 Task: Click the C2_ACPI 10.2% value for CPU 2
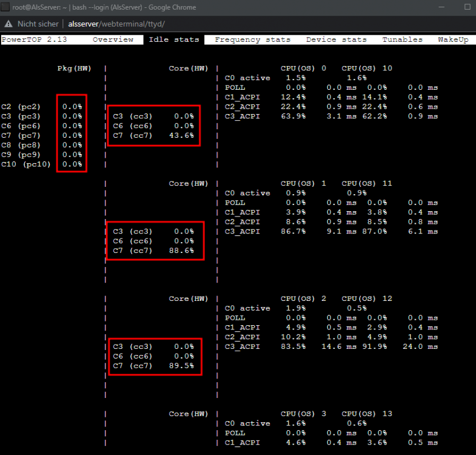coord(293,337)
